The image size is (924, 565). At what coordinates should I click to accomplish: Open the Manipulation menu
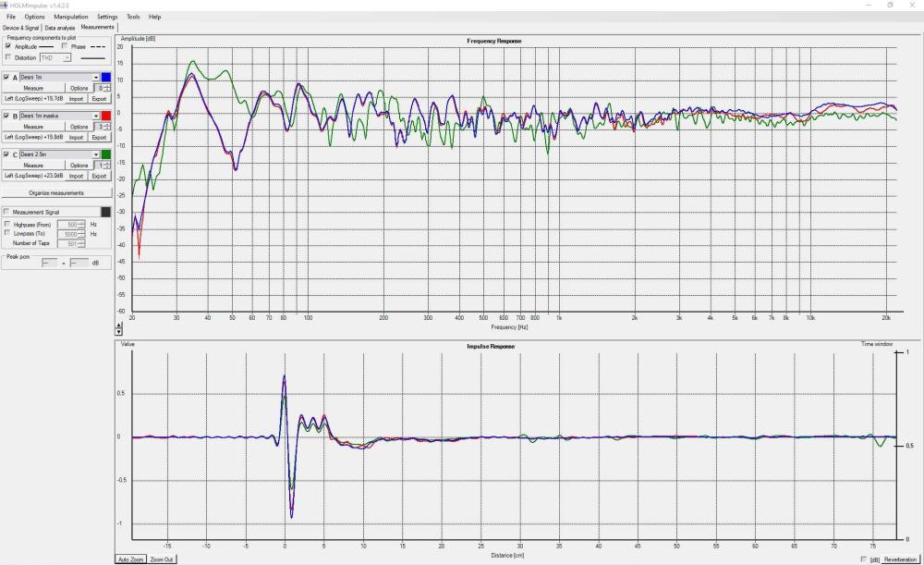click(x=71, y=17)
